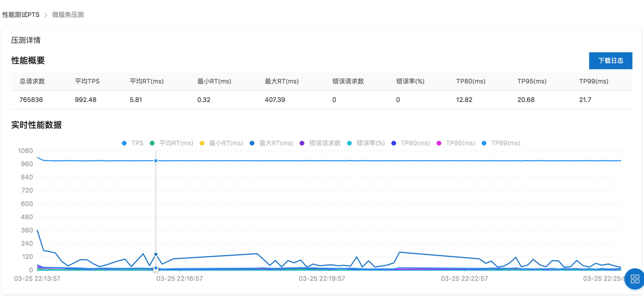Click the TP95 value 20.68
644x299 pixels.
[x=526, y=100]
